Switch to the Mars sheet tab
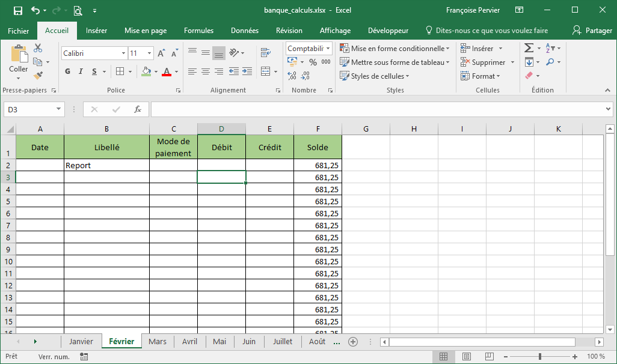 (x=158, y=341)
